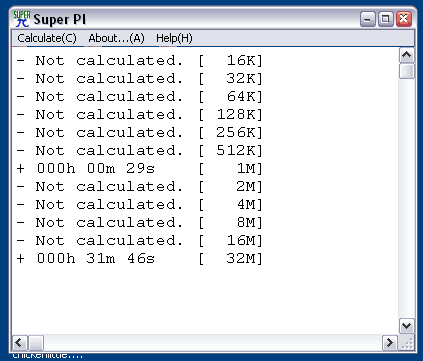Maximize the Super PI window

[x=385, y=19]
